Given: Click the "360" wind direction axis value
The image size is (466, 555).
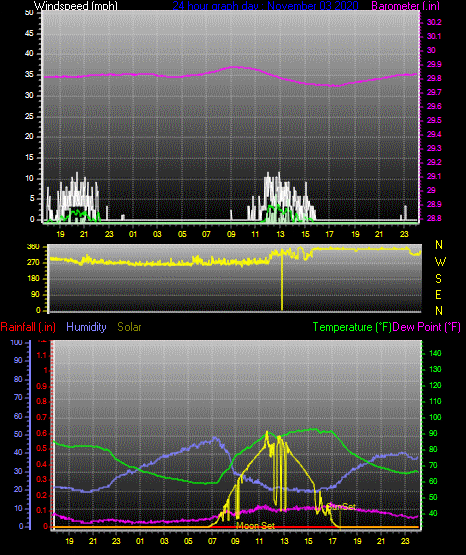Looking at the screenshot, I should (x=33, y=247).
